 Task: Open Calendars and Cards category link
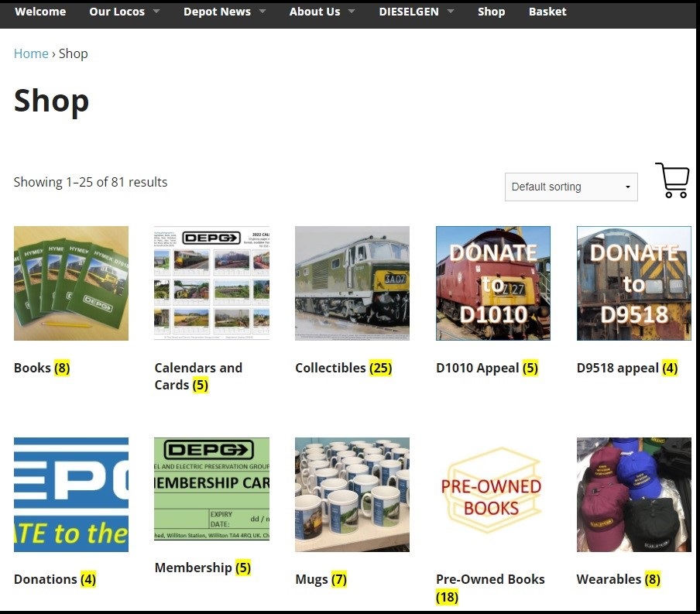tap(198, 376)
